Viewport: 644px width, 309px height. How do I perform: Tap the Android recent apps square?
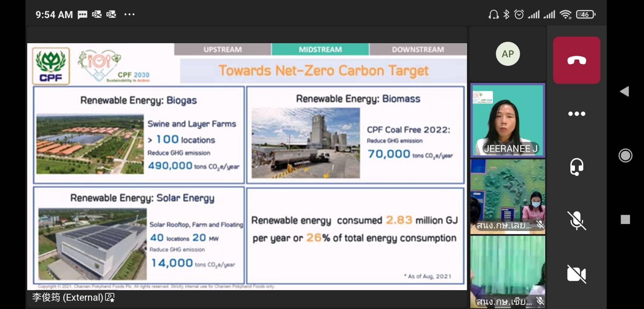click(x=625, y=219)
